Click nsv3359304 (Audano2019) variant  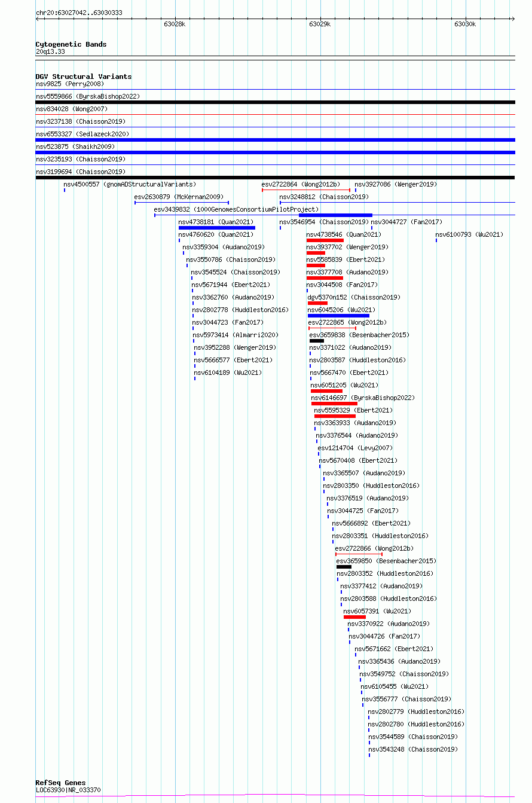[224, 247]
